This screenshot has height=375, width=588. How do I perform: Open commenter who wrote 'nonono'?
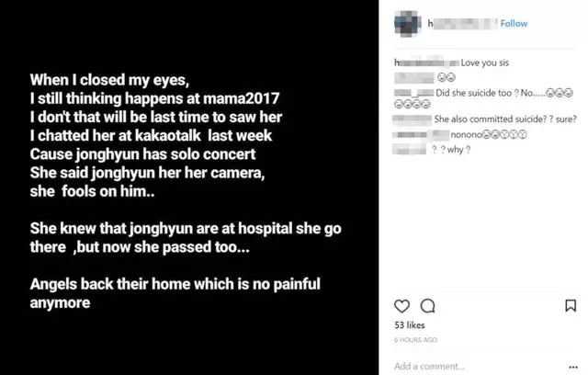tap(421, 134)
